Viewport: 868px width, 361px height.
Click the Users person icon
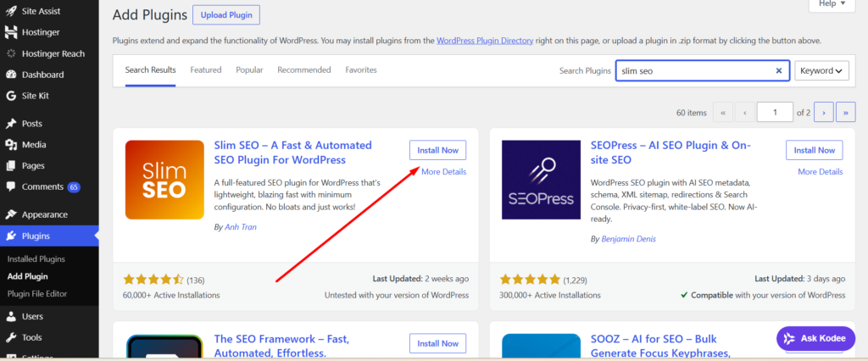click(x=11, y=317)
